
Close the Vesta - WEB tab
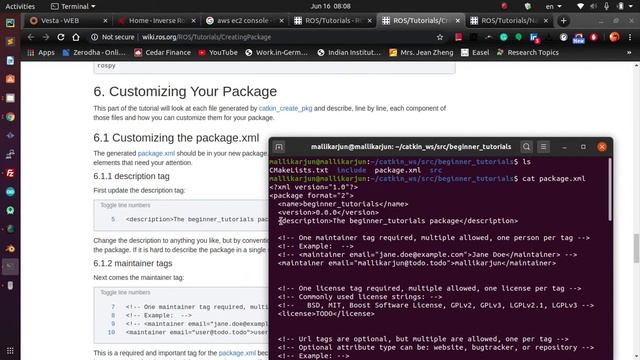(105, 21)
